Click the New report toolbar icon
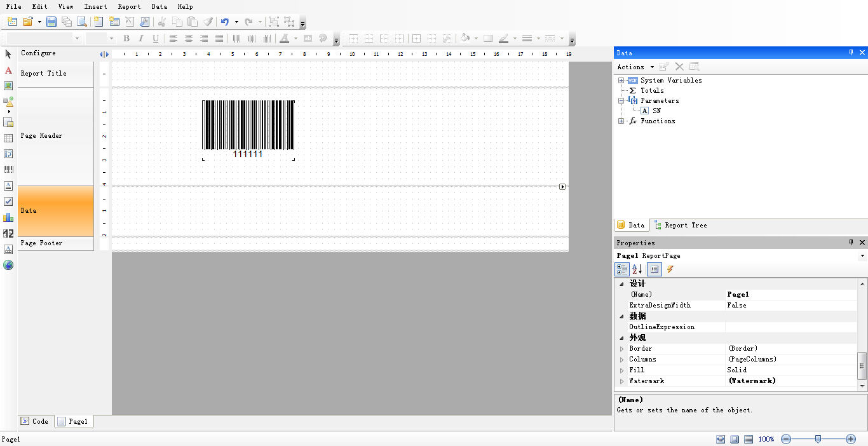This screenshot has height=446, width=868. [13, 22]
